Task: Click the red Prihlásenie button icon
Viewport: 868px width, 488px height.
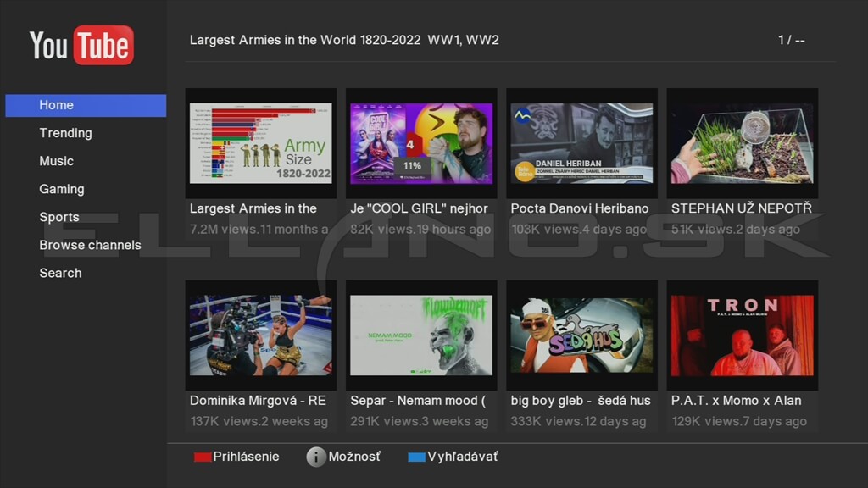Action: pyautogui.click(x=202, y=457)
